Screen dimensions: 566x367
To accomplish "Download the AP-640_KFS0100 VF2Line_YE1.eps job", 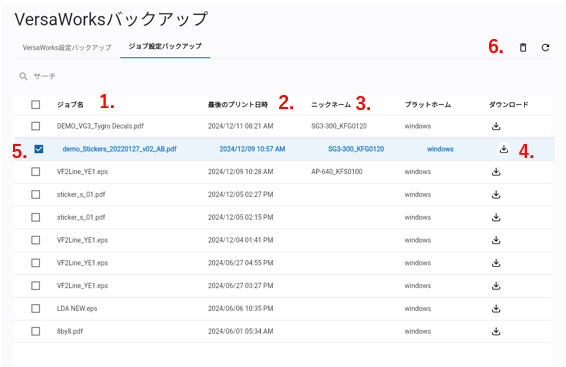I will click(x=496, y=172).
